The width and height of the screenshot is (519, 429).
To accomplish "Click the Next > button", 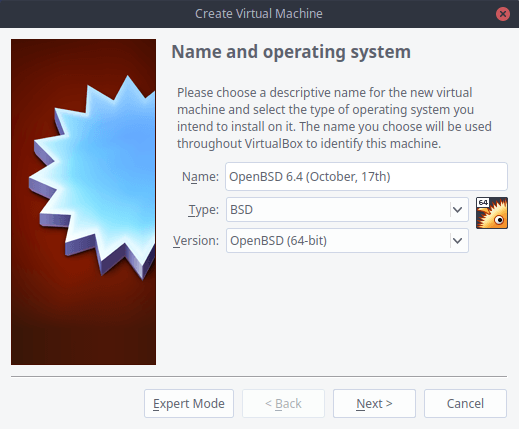I will tap(374, 403).
